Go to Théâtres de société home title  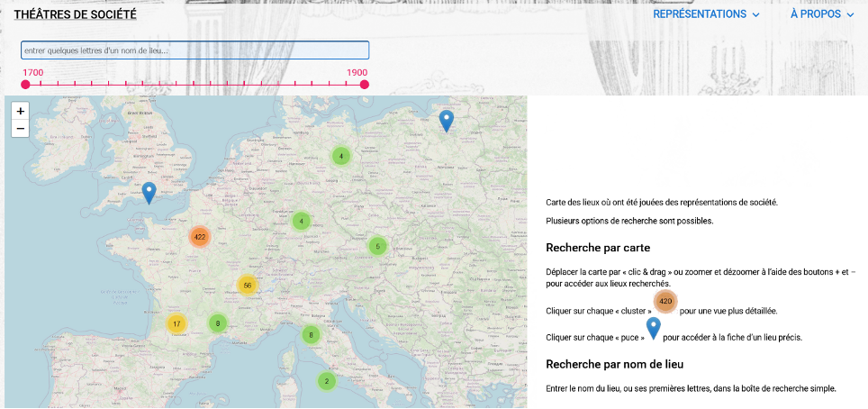click(75, 15)
